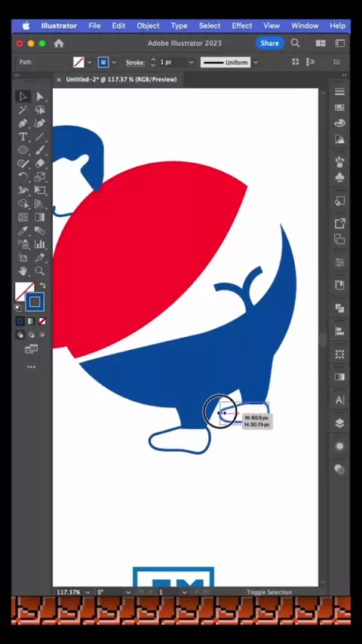Enable Draw Inside mode
362x644 pixels.
(x=42, y=335)
